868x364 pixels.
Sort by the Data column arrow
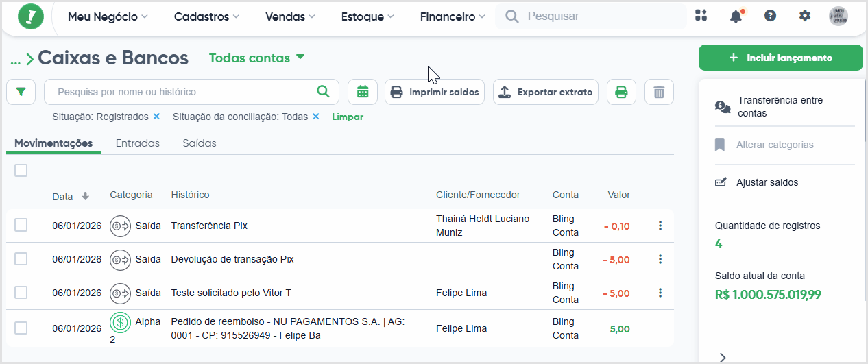pos(85,196)
